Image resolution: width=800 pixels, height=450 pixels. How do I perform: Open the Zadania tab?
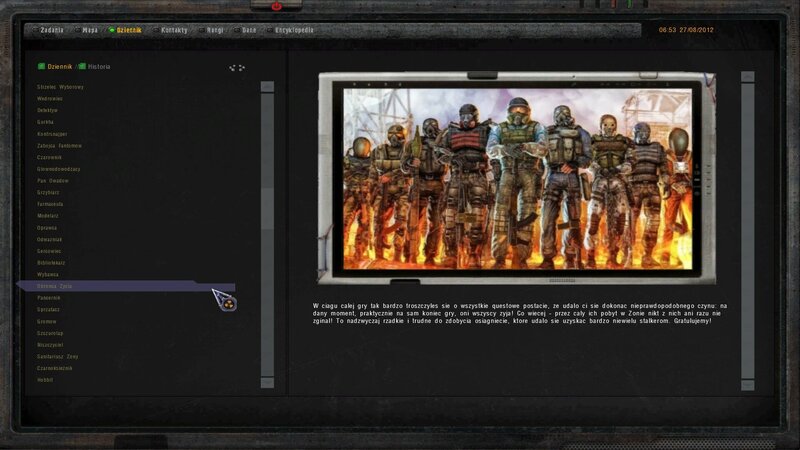(52, 30)
